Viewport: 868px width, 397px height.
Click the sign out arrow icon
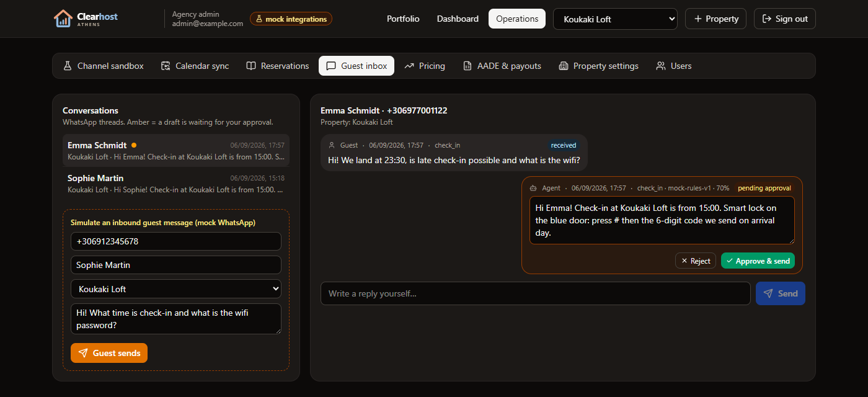pos(767,19)
